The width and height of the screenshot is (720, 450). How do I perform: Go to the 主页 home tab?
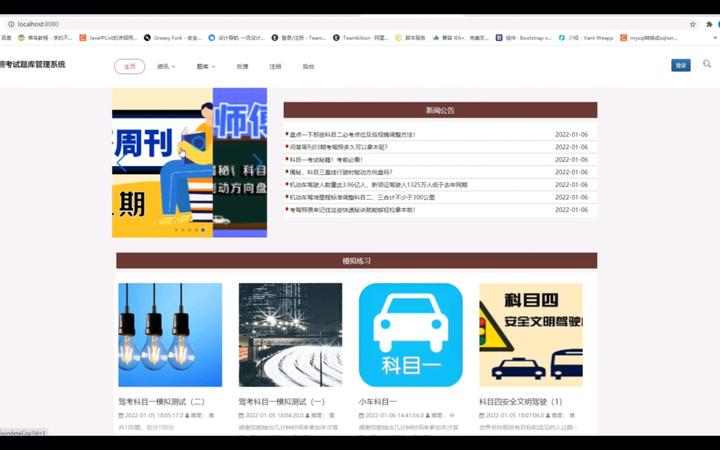click(129, 67)
